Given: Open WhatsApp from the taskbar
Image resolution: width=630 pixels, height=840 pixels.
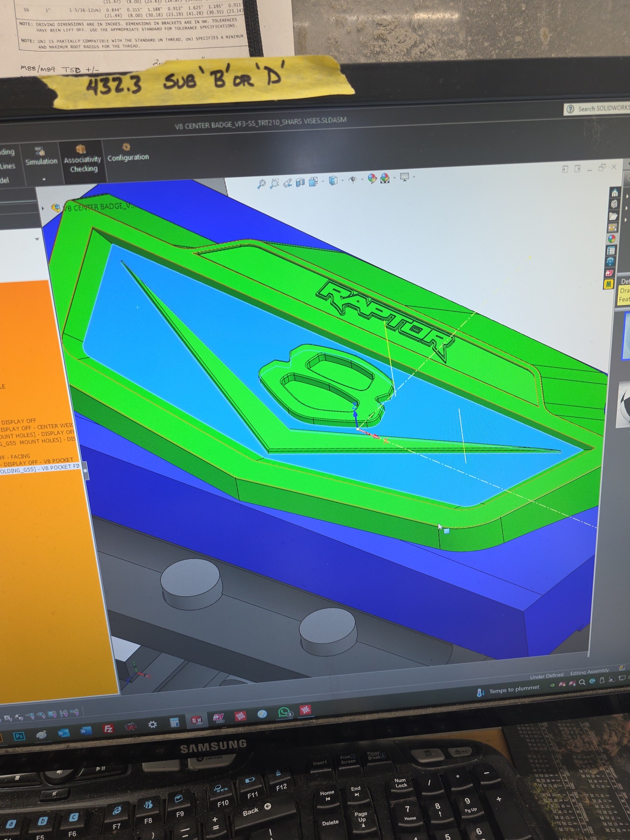Looking at the screenshot, I should click(x=285, y=712).
